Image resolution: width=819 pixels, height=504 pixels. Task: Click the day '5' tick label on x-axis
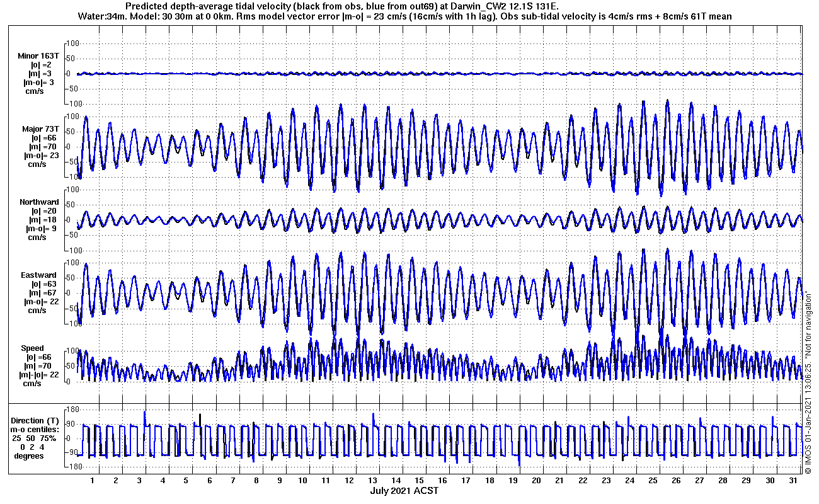[x=186, y=481]
